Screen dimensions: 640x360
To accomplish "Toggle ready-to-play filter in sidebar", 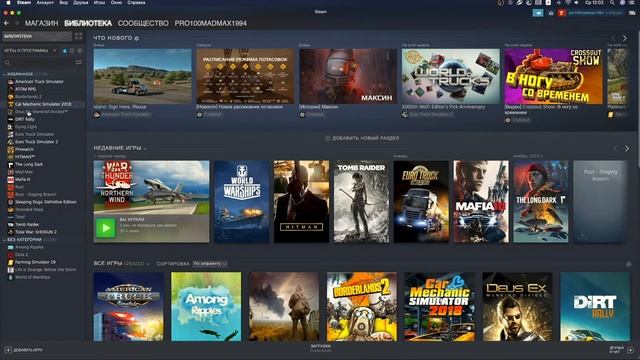I will [x=80, y=51].
